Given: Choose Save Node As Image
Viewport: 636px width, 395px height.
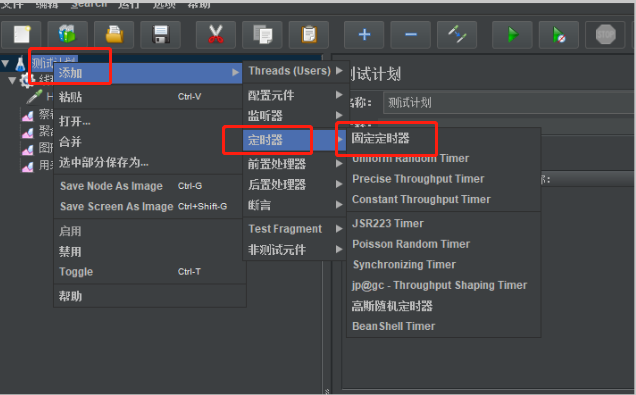Looking at the screenshot, I should pos(148,186).
